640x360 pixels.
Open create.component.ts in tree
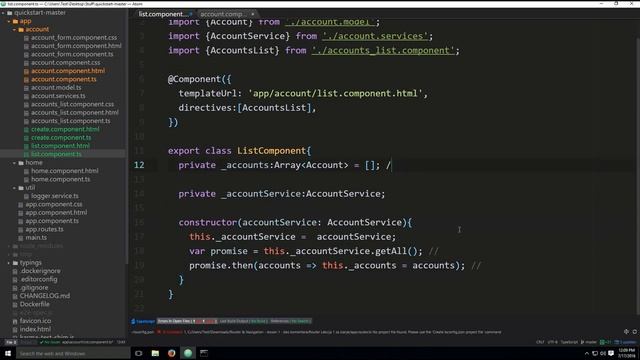(x=61, y=138)
